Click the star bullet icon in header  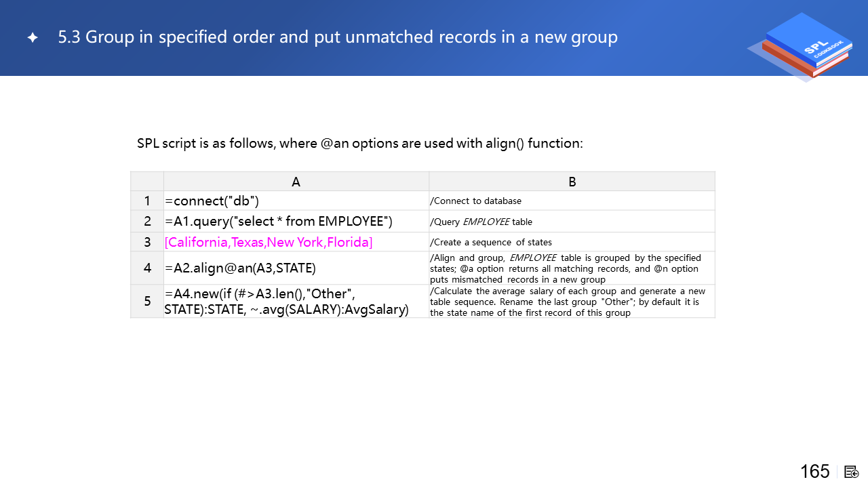click(x=33, y=38)
